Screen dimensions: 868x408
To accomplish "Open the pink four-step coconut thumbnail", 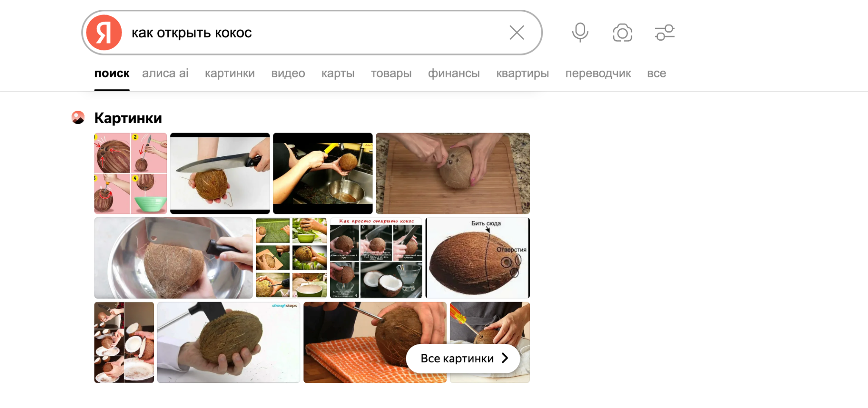I will click(131, 173).
